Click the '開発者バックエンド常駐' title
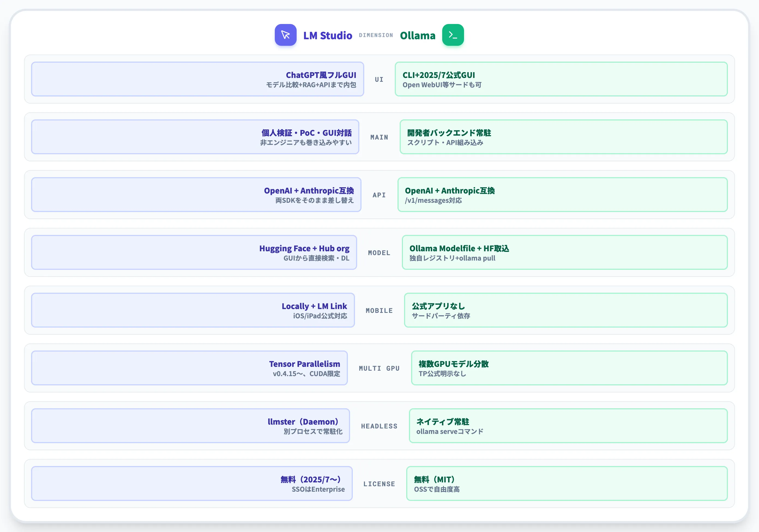Viewport: 759px width, 532px height. (x=449, y=133)
